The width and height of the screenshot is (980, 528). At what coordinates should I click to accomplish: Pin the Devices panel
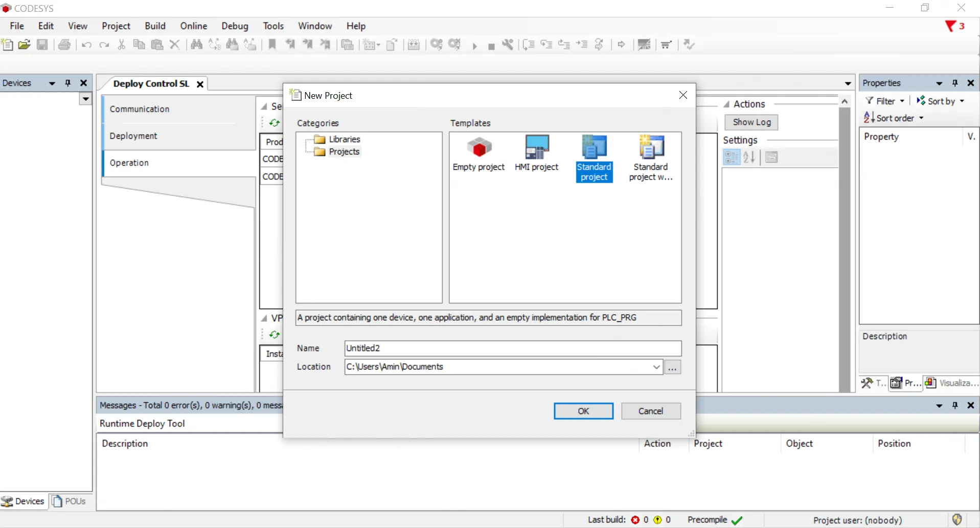pos(68,83)
